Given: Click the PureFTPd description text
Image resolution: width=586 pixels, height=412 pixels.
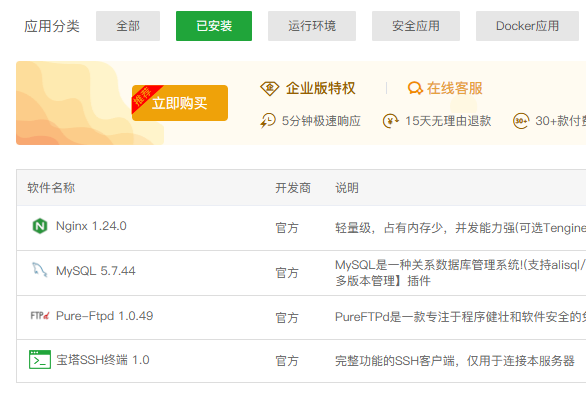Looking at the screenshot, I should pos(460,317).
